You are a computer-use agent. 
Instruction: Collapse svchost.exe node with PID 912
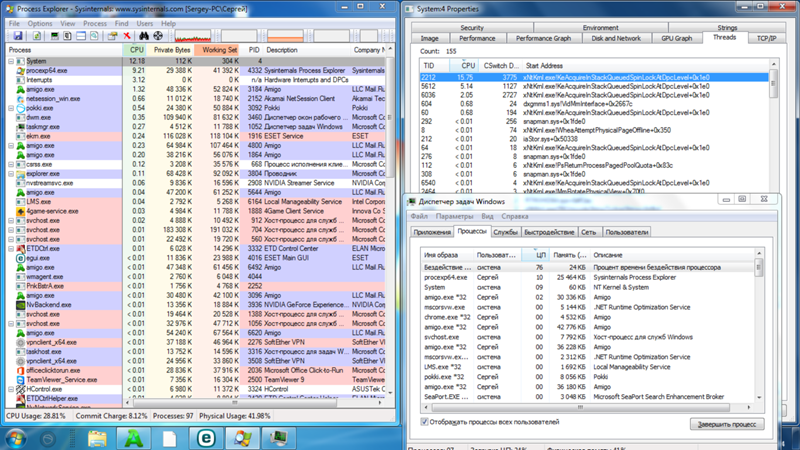coord(11,220)
